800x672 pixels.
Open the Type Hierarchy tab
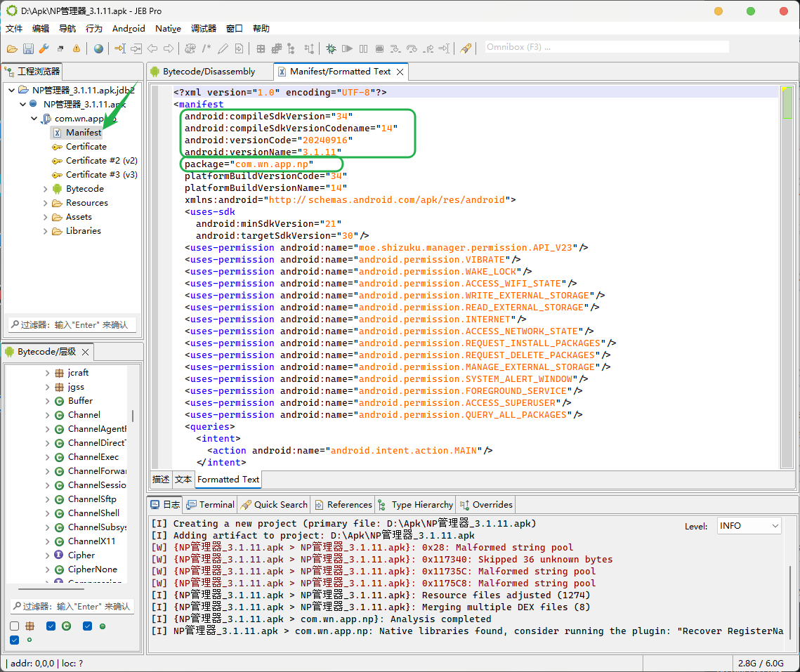point(416,505)
